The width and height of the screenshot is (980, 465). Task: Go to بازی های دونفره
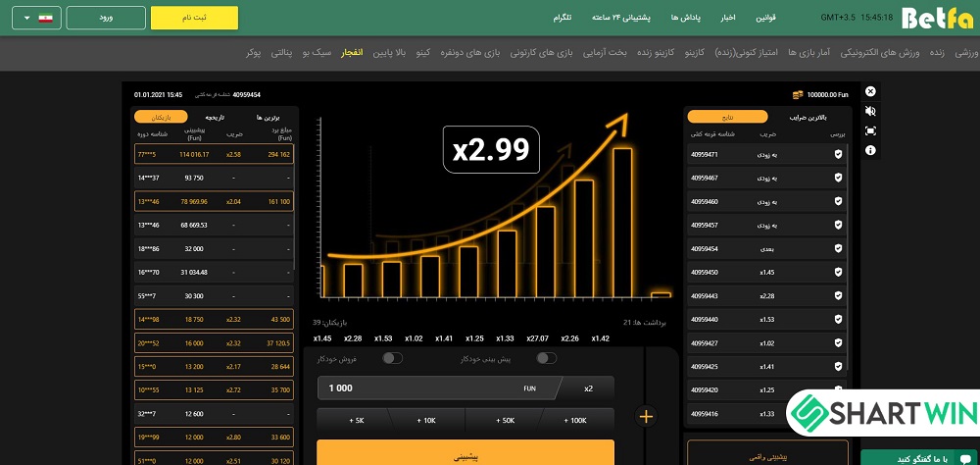(470, 53)
